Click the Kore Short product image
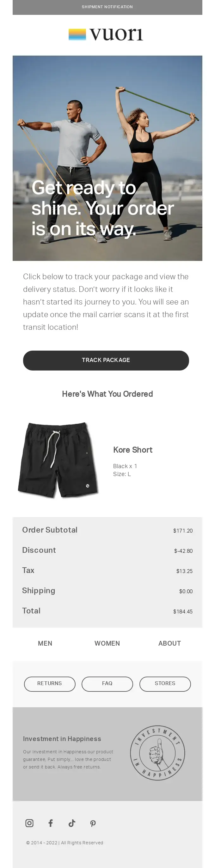 (57, 460)
